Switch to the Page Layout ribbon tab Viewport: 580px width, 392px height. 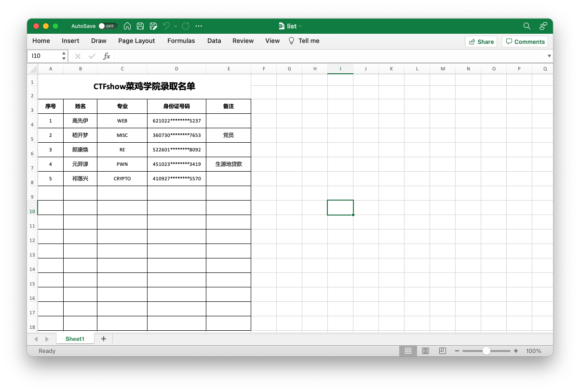pos(136,41)
